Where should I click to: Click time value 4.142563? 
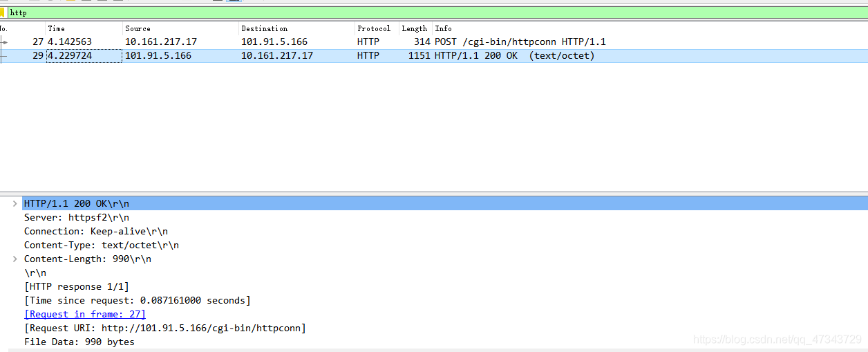(x=69, y=42)
